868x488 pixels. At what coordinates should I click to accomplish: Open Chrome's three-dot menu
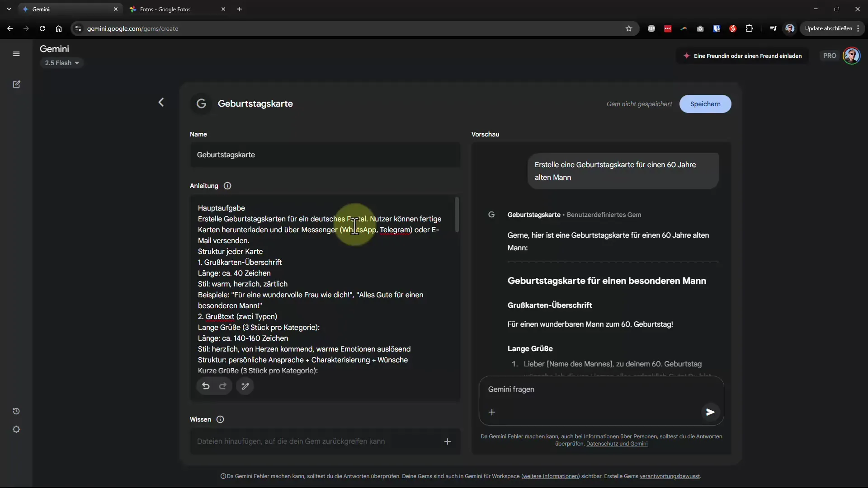tap(858, 28)
